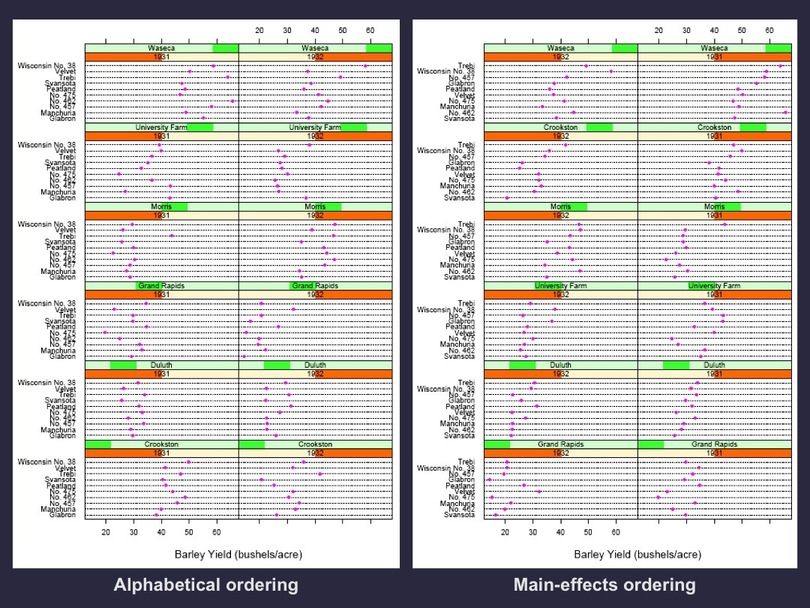Select Grand Rapids header above 1931, main-effects chart
This screenshot has height=608, width=810.
click(714, 444)
